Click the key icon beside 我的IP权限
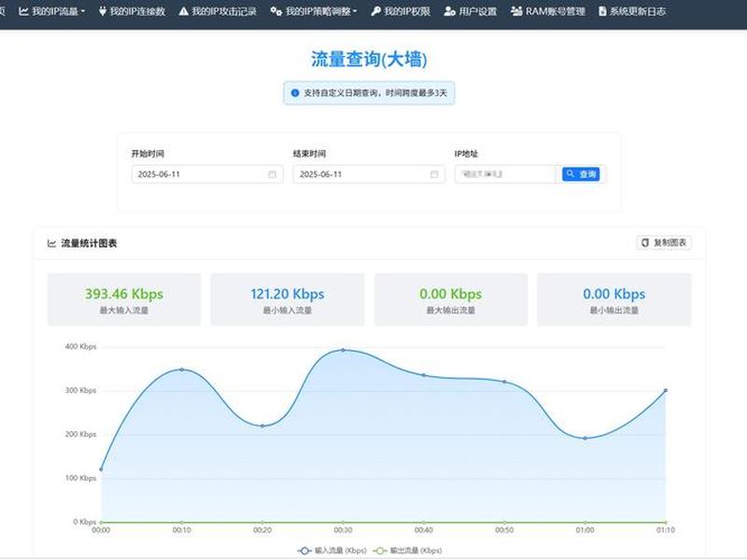Screen dimensions: 747x560 click(x=376, y=11)
